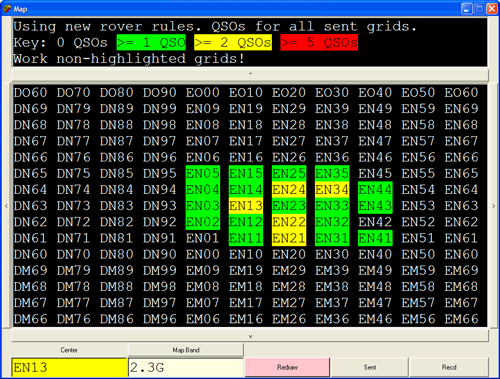Shift the map west with the left arrow

(6, 206)
